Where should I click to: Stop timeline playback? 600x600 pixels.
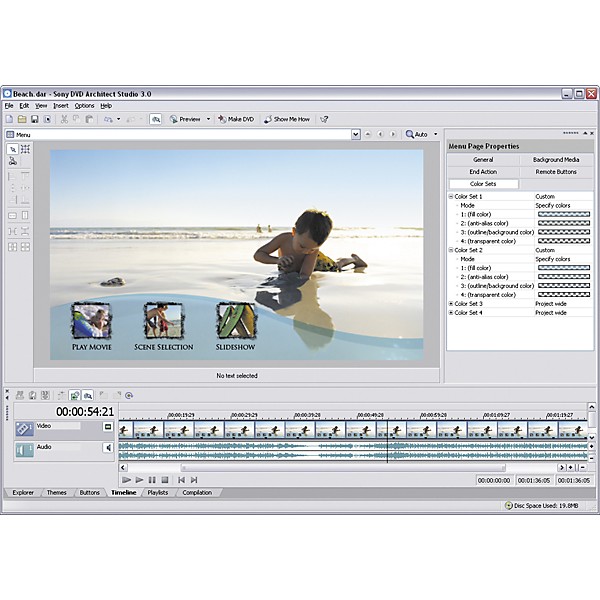coord(165,480)
